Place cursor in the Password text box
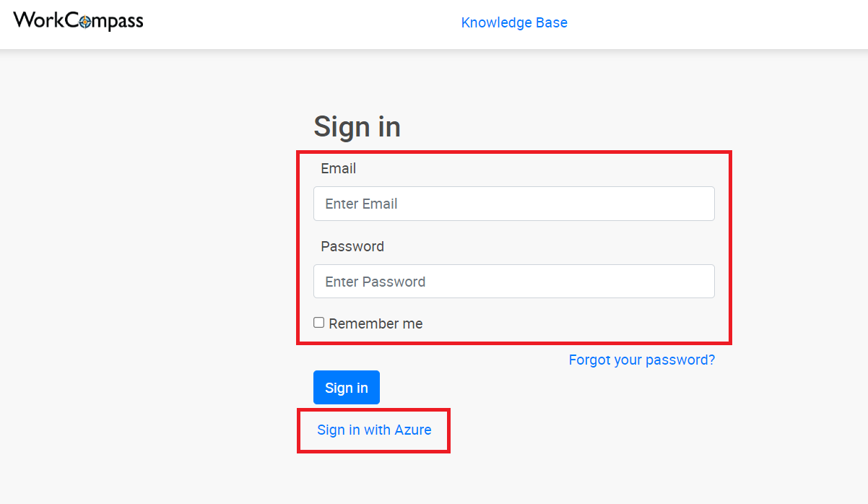The height and width of the screenshot is (504, 868). 513,282
